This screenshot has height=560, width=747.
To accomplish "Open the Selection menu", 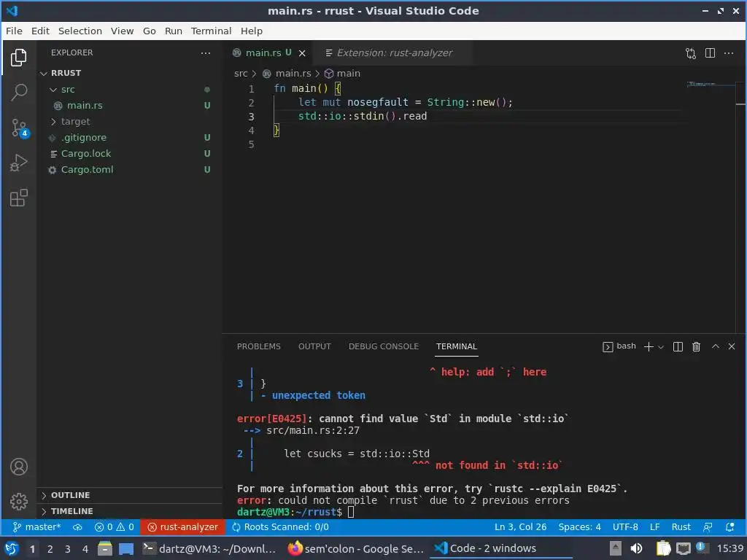I will click(x=80, y=31).
